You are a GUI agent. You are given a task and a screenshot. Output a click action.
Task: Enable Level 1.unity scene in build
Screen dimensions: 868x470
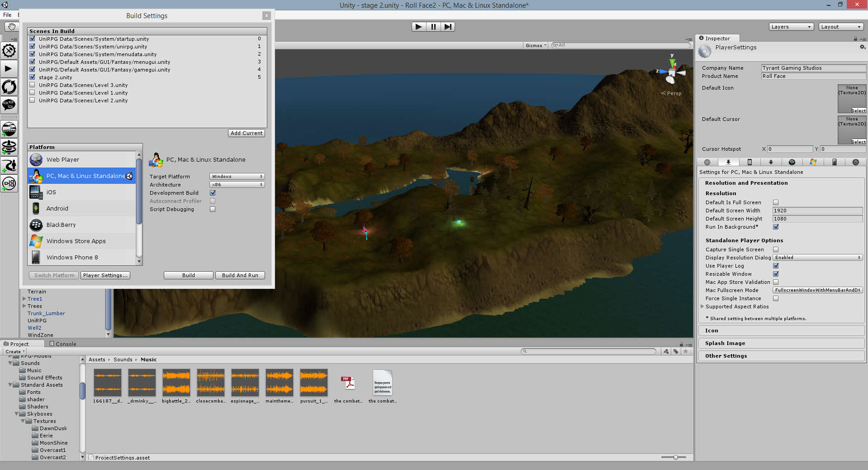(x=33, y=92)
